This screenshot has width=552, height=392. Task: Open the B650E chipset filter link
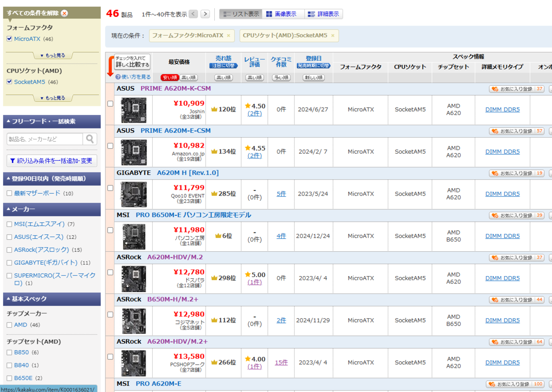[23, 378]
